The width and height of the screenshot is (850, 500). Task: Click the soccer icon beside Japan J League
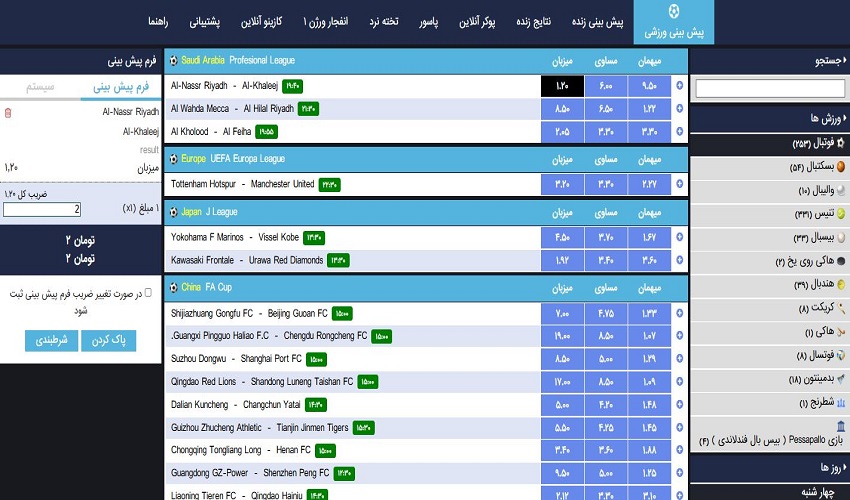(173, 212)
